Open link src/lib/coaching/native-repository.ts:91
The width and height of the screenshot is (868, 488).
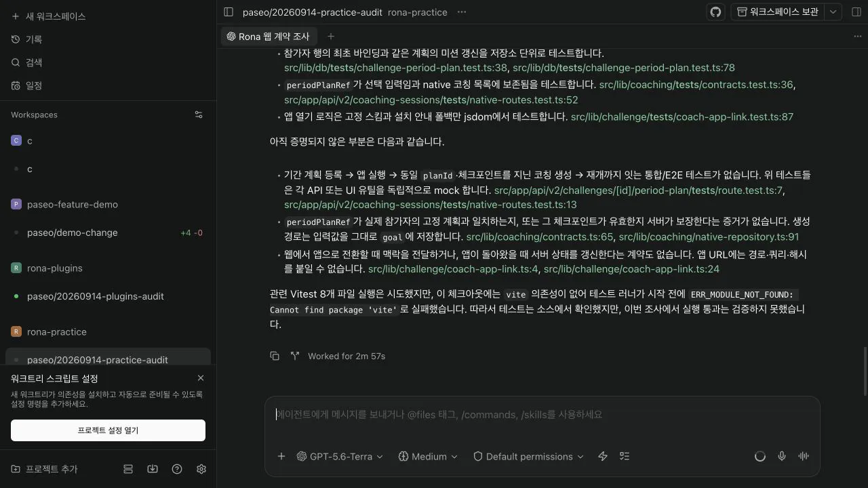tap(709, 237)
